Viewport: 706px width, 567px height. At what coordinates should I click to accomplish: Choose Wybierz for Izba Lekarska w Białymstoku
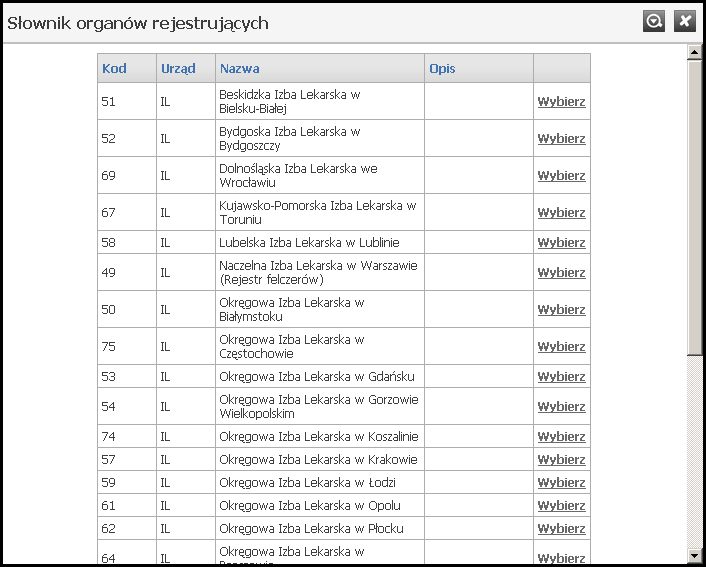point(561,310)
